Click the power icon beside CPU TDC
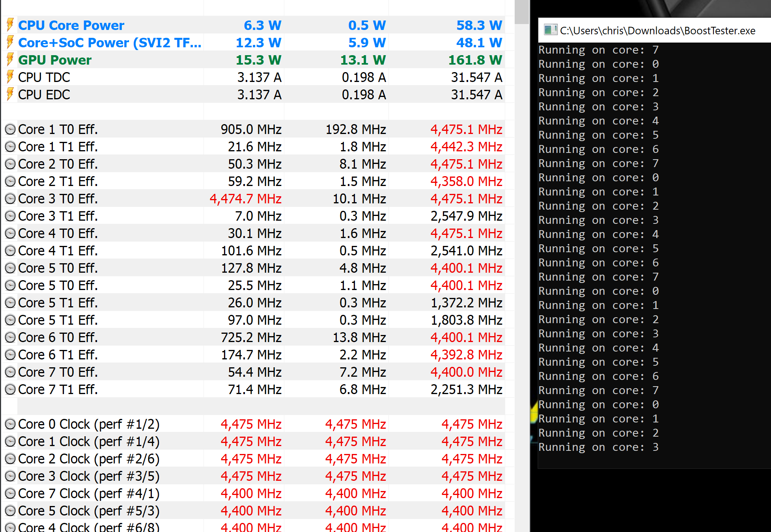771x532 pixels. click(x=10, y=77)
